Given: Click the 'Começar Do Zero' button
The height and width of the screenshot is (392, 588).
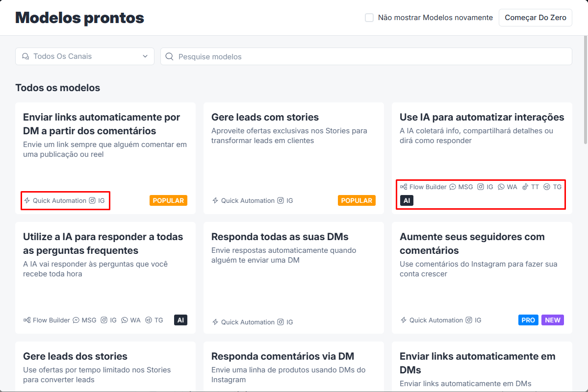Looking at the screenshot, I should [x=535, y=18].
